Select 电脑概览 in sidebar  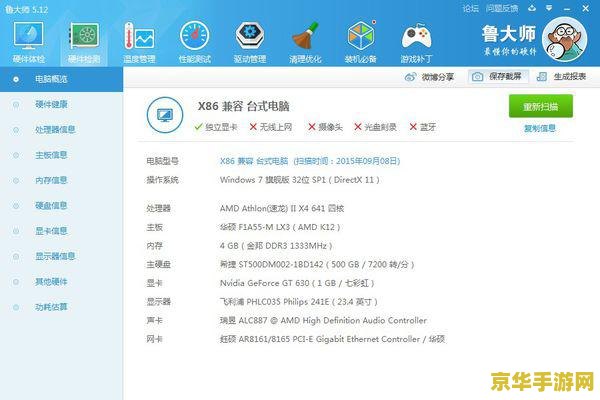pyautogui.click(x=61, y=79)
